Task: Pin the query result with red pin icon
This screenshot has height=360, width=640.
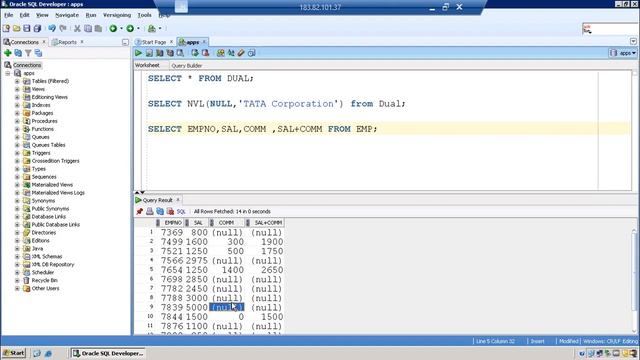Action: 140,211
